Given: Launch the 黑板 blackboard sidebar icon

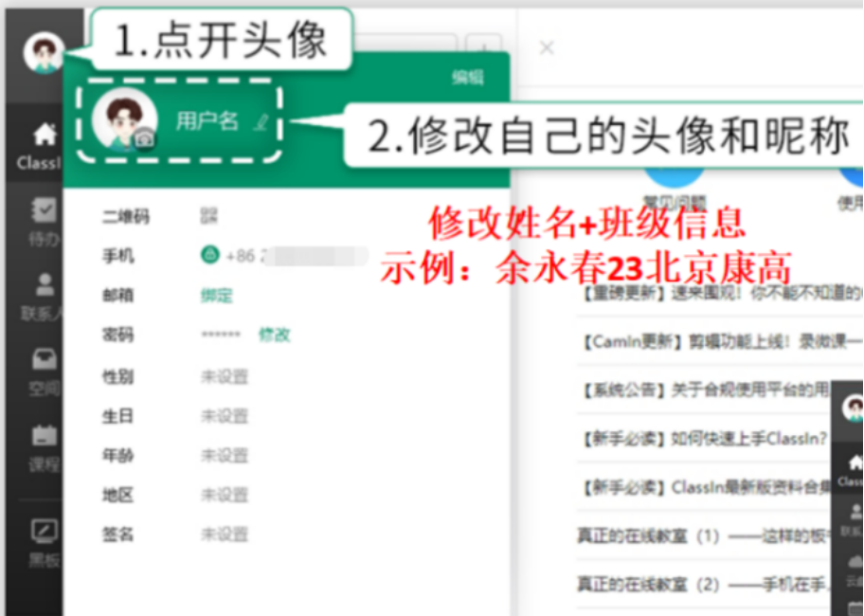Looking at the screenshot, I should click(x=44, y=540).
